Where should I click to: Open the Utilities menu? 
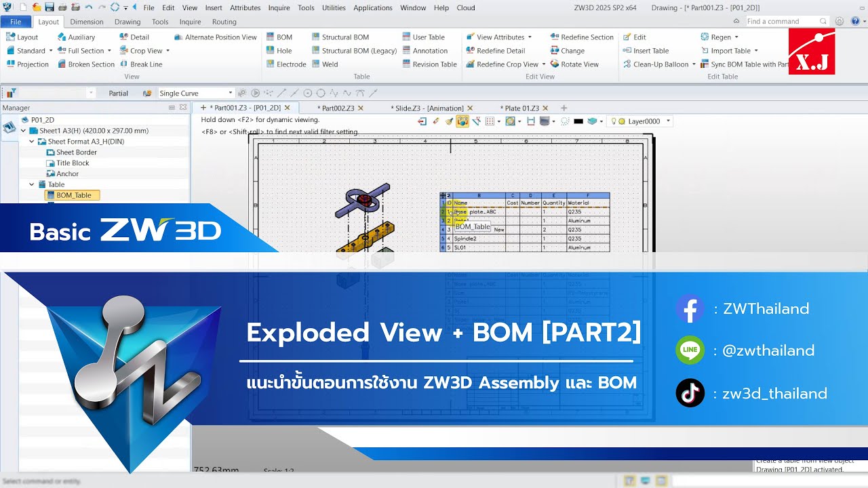[x=334, y=8]
